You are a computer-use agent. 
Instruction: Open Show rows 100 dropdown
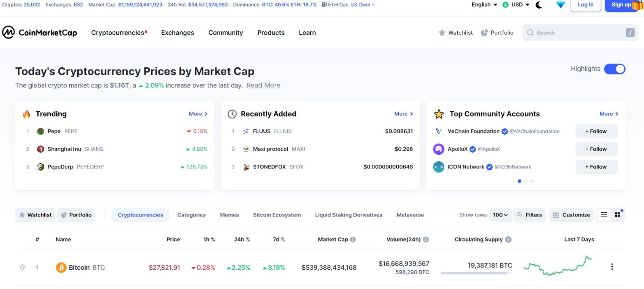coord(501,215)
